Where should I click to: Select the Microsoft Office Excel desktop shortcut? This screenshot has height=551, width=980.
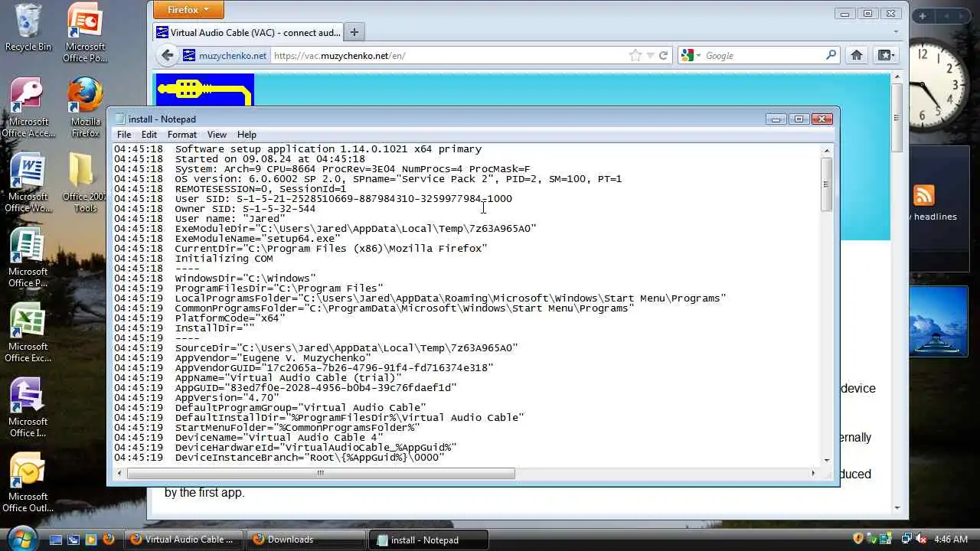point(28,333)
